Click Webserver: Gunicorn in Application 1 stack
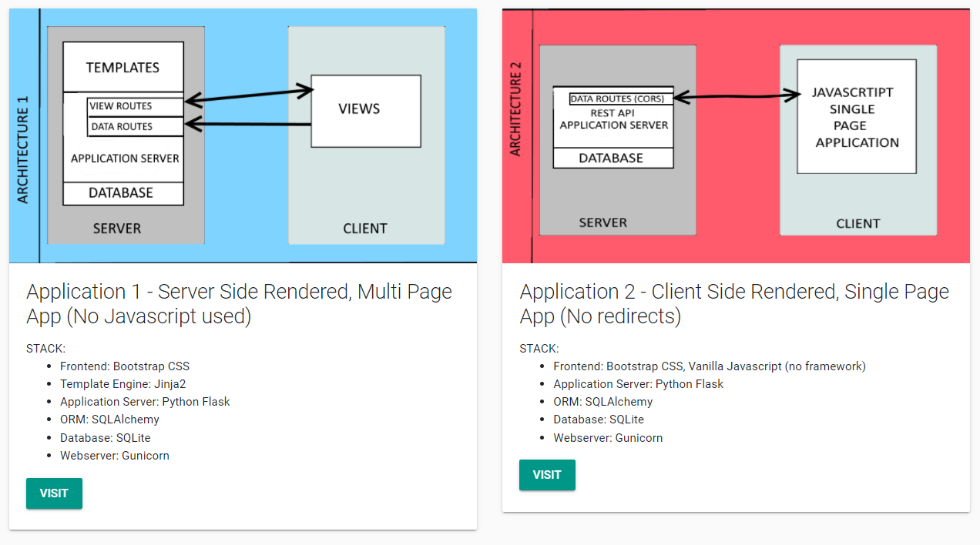The width and height of the screenshot is (980, 545). pos(114,456)
